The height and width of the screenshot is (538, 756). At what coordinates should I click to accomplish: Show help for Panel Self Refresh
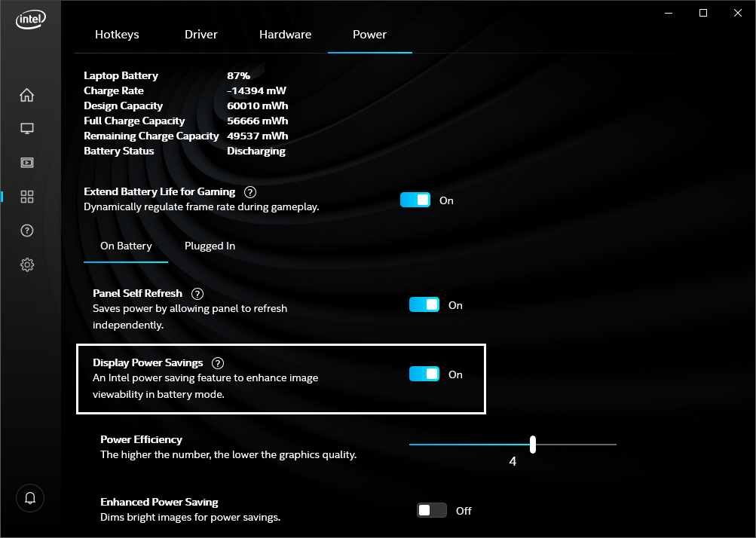(197, 293)
